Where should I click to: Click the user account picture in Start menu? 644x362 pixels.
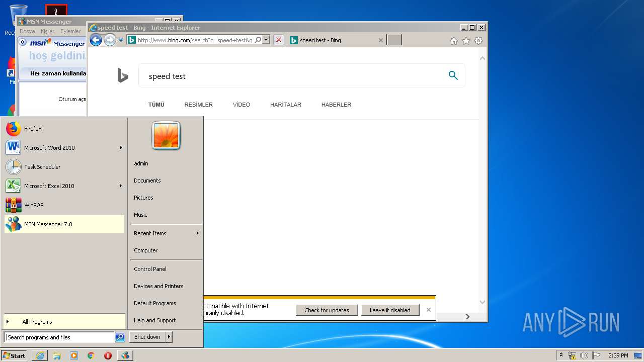tap(166, 136)
